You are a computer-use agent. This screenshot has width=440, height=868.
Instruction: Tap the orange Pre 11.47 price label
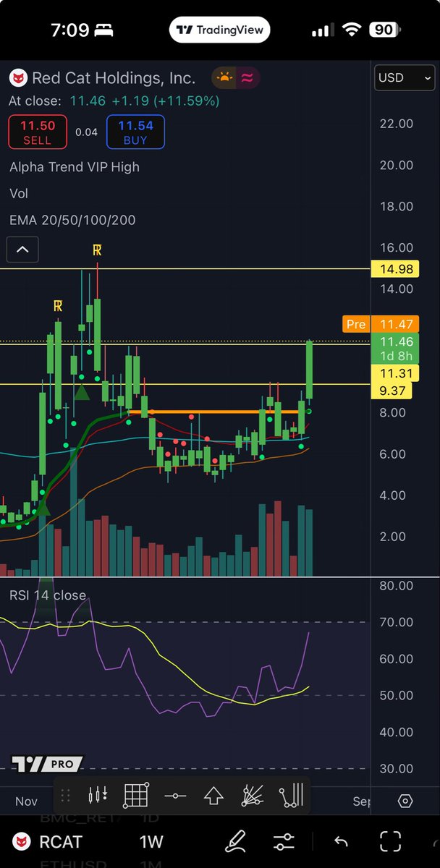point(380,324)
